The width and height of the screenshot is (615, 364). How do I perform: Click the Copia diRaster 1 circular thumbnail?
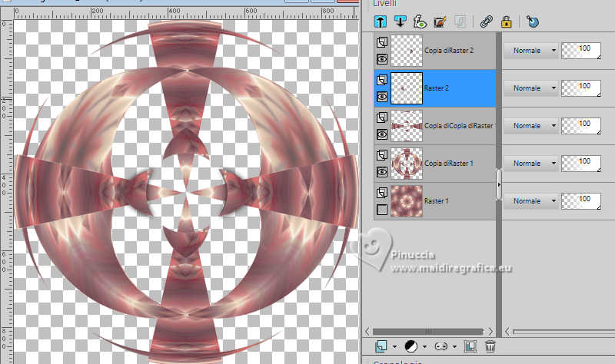407,164
